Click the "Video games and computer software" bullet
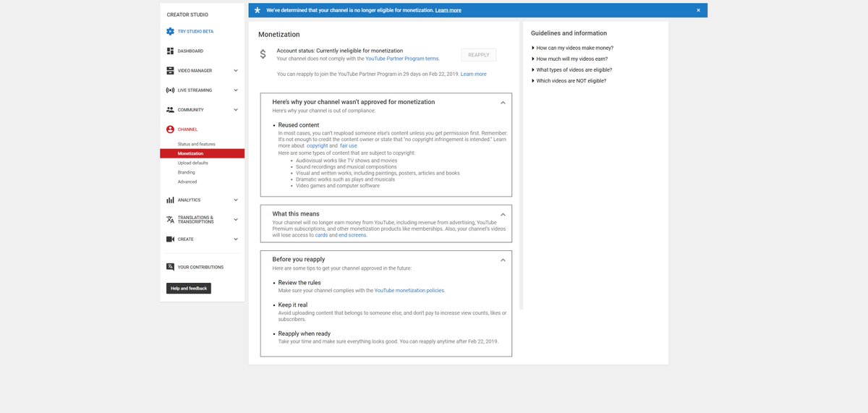Image resolution: width=868 pixels, height=413 pixels. coord(338,186)
